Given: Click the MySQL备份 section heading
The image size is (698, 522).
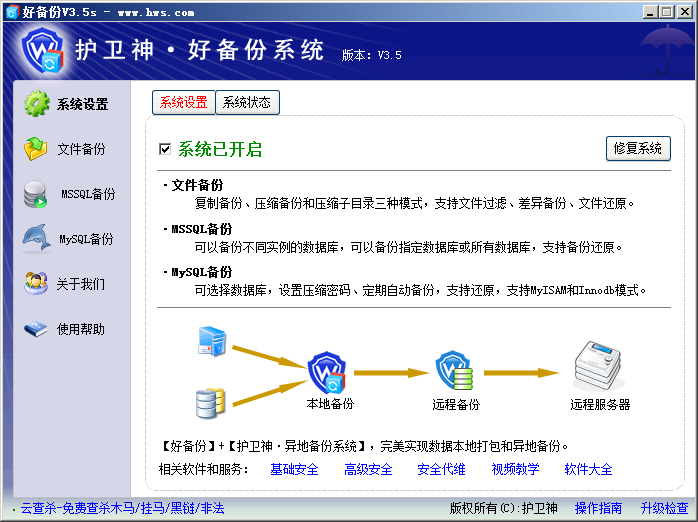Looking at the screenshot, I should point(202,272).
